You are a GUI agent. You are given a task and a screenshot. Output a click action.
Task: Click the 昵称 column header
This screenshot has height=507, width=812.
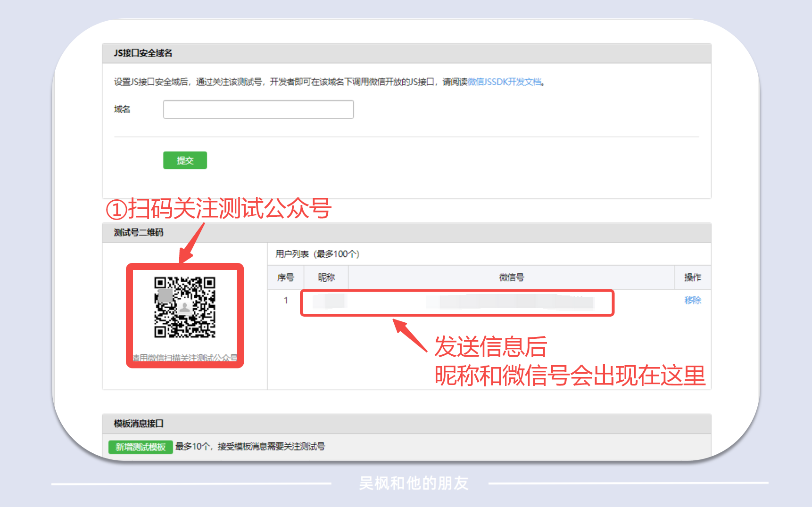point(326,278)
